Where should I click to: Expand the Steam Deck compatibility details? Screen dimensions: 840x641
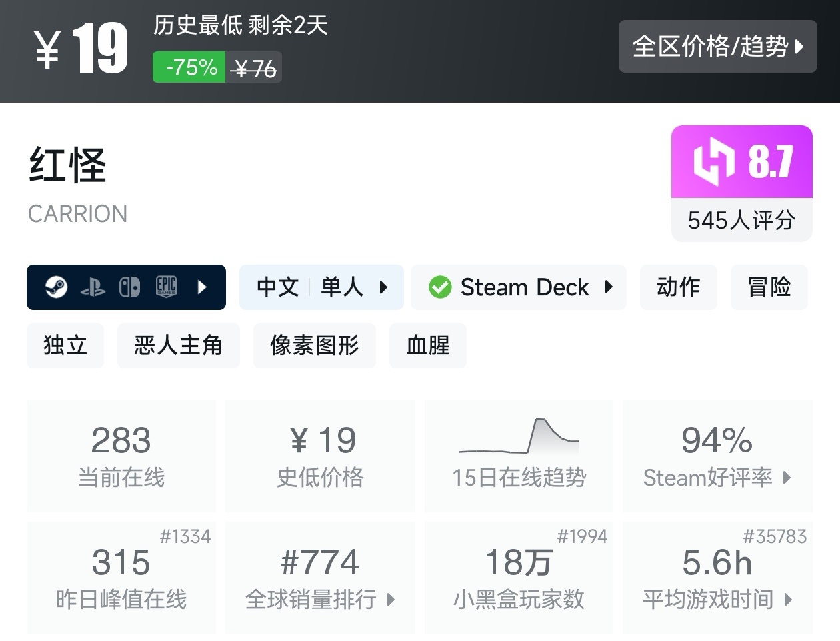pyautogui.click(x=607, y=287)
